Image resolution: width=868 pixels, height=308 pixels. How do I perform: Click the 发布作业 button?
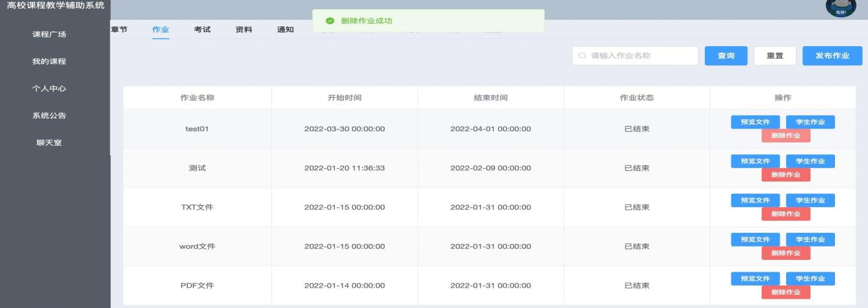(x=832, y=56)
